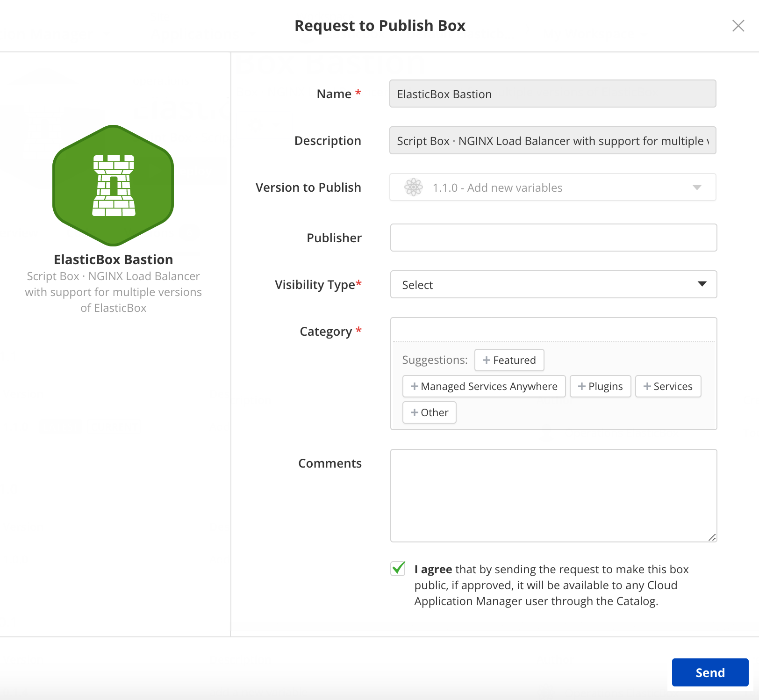Click the plus icon on Plugins suggestion
Image resolution: width=759 pixels, height=700 pixels.
tap(582, 386)
